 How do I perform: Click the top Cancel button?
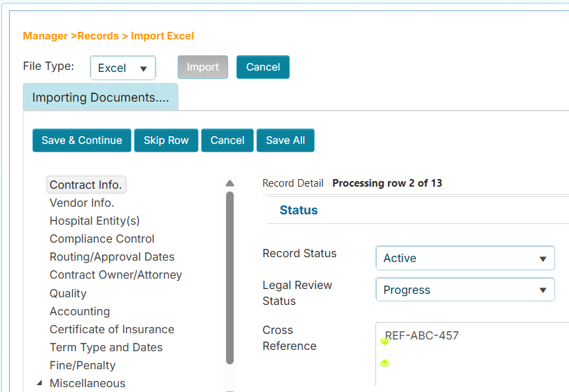[263, 67]
